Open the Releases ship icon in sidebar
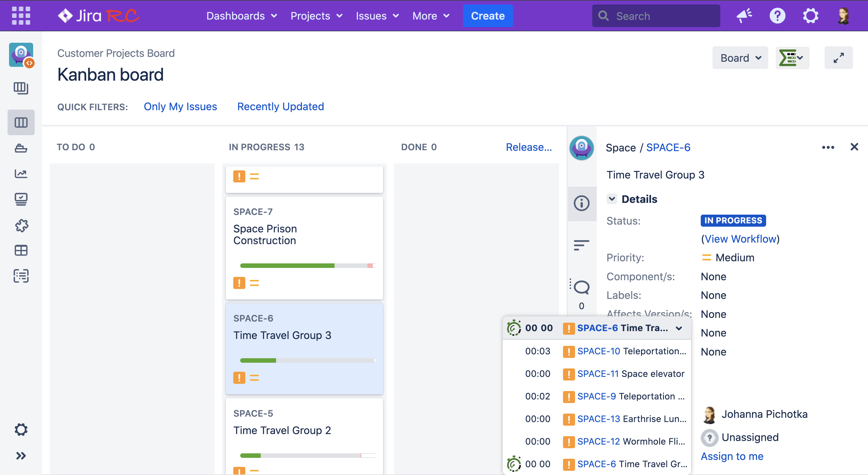 point(21,148)
